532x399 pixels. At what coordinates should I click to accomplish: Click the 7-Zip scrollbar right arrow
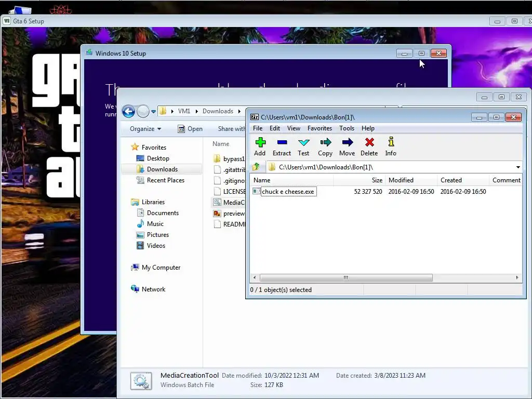click(517, 277)
